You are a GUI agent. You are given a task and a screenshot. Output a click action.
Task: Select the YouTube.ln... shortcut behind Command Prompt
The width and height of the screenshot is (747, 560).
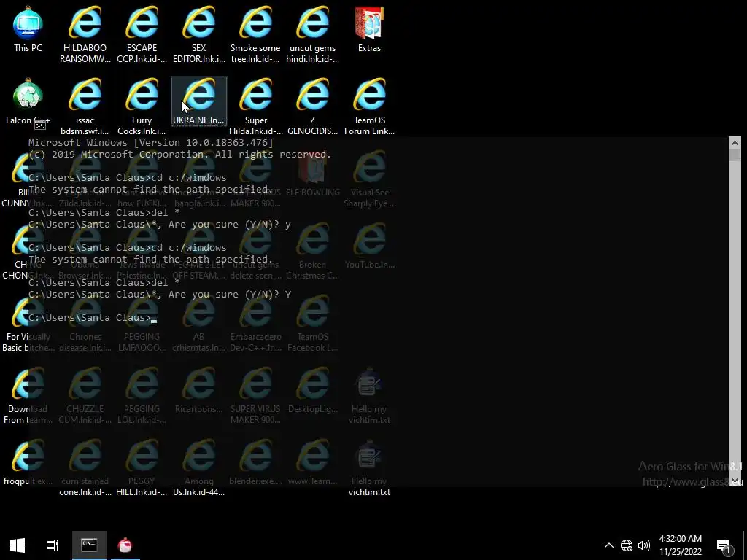tap(369, 246)
